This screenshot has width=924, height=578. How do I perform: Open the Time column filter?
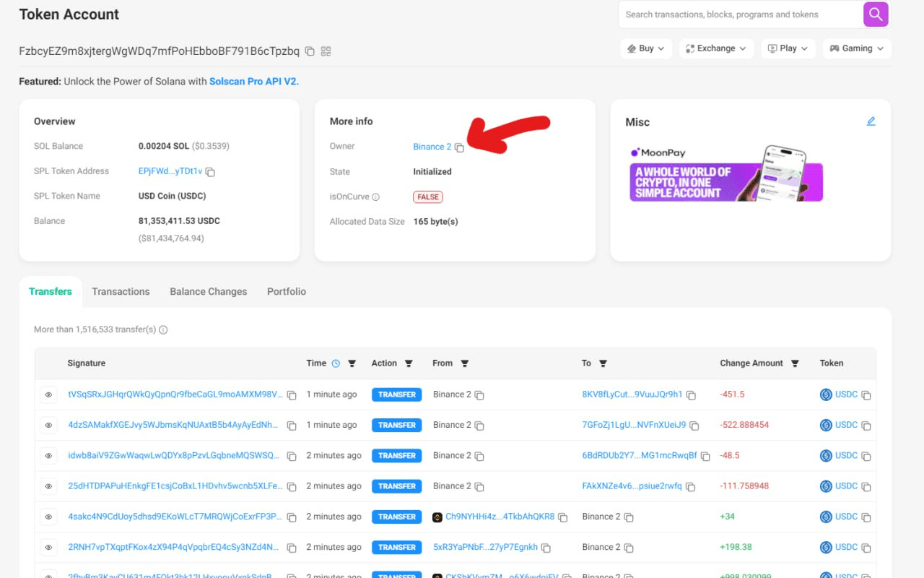click(352, 363)
